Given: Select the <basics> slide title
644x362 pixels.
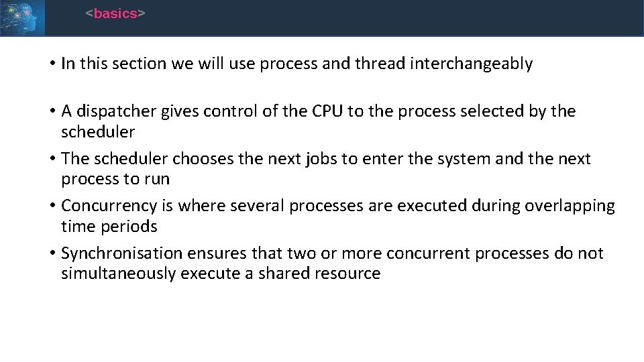Looking at the screenshot, I should tap(115, 13).
